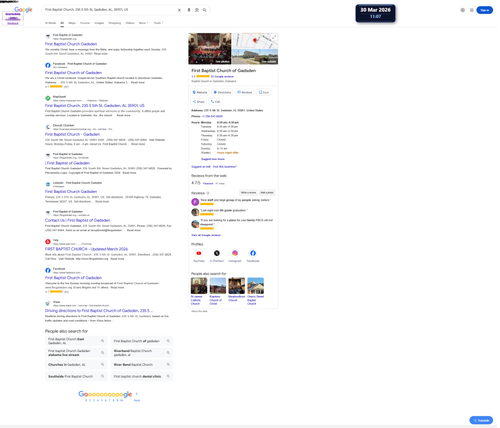Viewport: 500px width, 428px height.
Task: Switch to the Forums tab
Action: click(x=85, y=23)
